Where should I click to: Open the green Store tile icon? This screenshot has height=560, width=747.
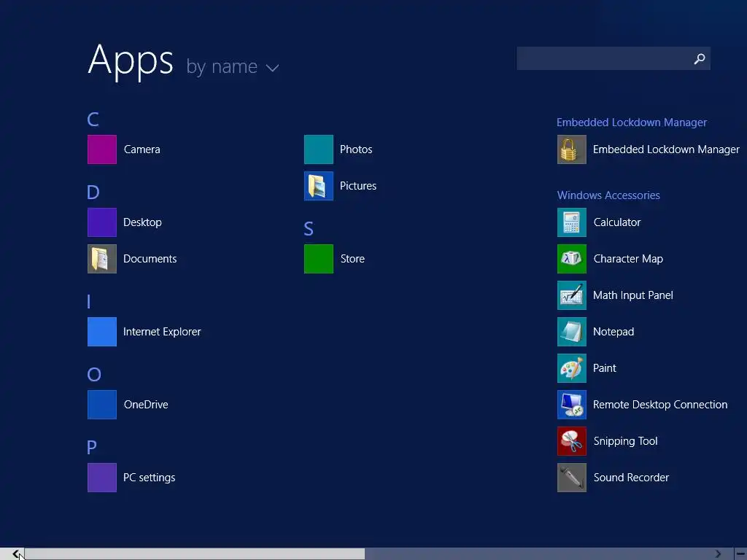319,259
